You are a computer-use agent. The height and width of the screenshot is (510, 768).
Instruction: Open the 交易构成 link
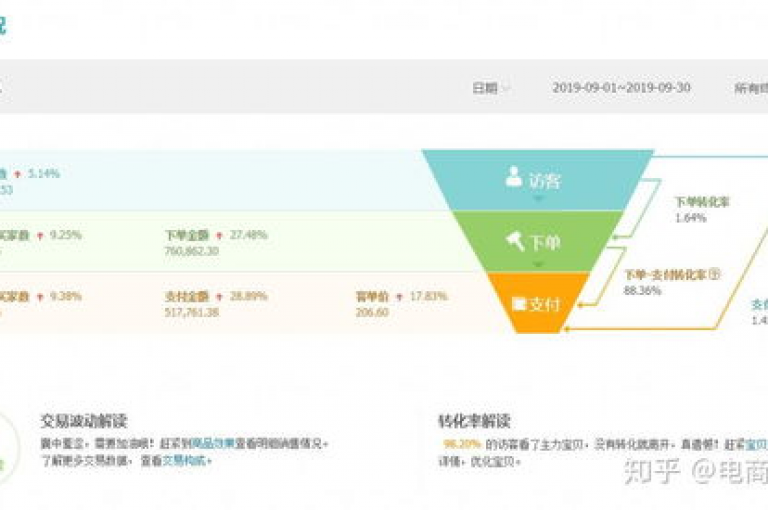click(185, 461)
